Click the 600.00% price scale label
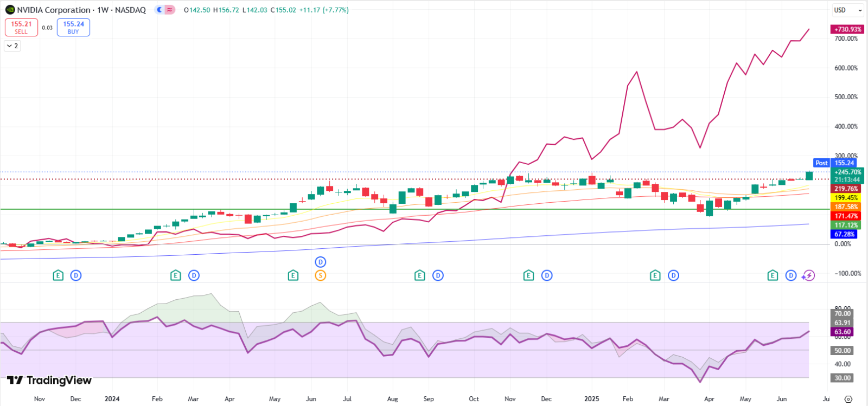This screenshot has width=868, height=406. click(x=846, y=68)
